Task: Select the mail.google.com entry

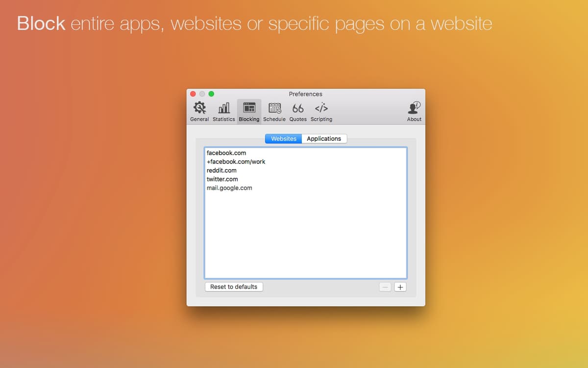Action: (229, 188)
